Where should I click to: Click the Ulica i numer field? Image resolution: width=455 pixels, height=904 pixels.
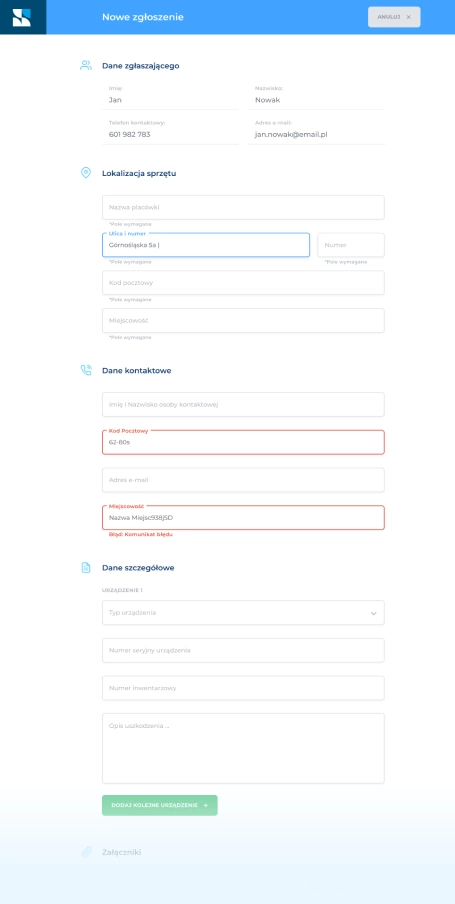206,245
